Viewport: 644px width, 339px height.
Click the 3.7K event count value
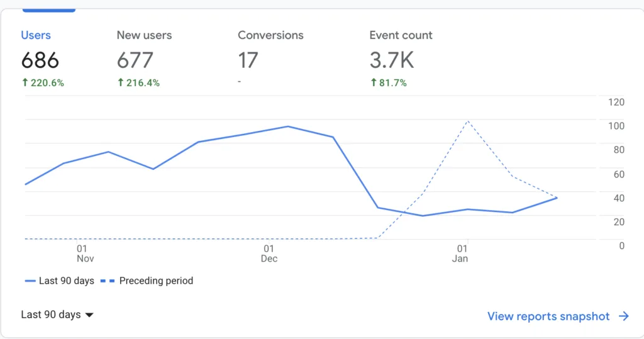coord(392,60)
